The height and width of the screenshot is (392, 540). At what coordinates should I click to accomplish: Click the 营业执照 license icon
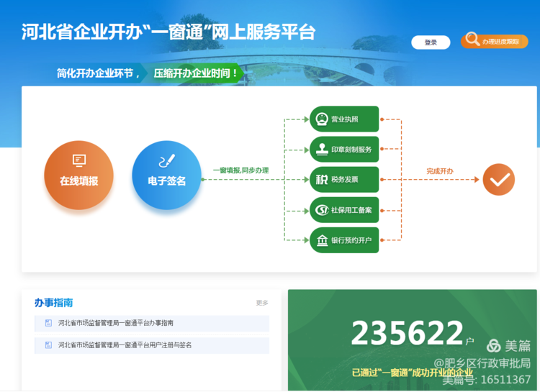[321, 119]
